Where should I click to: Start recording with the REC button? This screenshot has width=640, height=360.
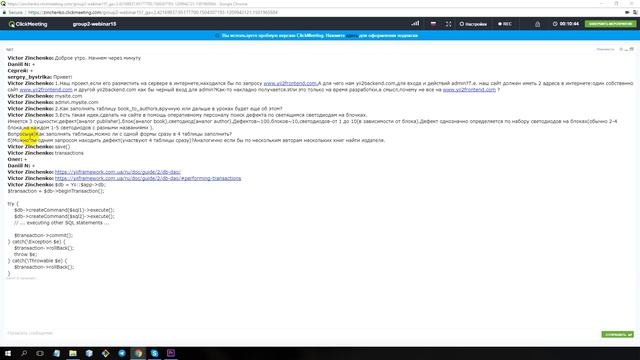coord(505,24)
